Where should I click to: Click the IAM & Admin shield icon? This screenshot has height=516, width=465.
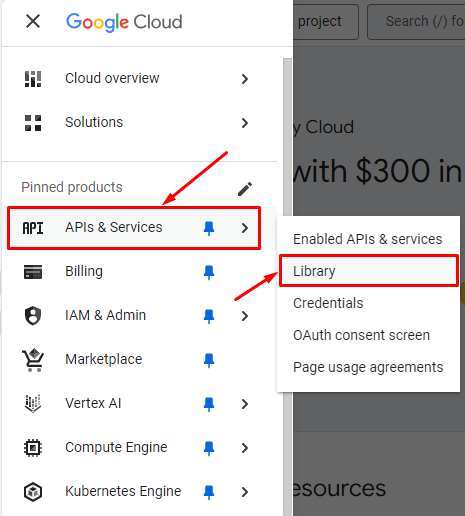pyautogui.click(x=33, y=316)
